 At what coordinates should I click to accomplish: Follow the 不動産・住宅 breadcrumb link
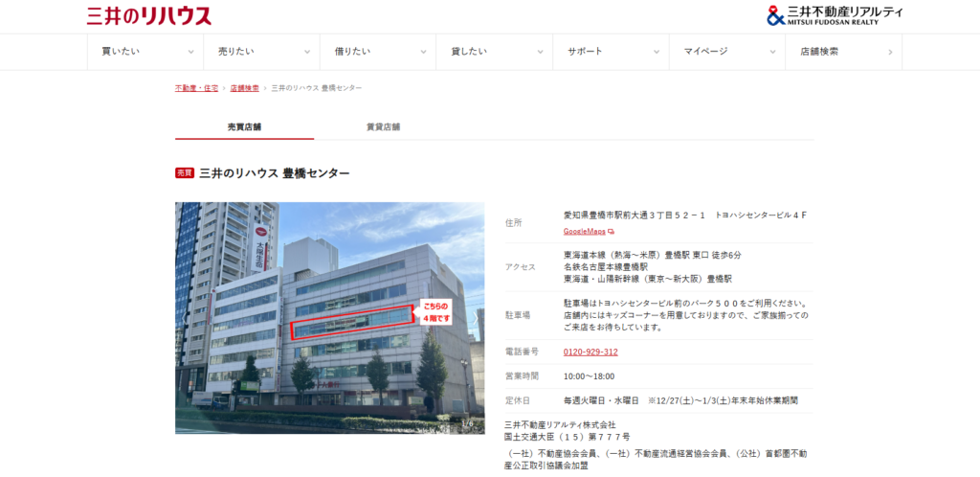196,88
